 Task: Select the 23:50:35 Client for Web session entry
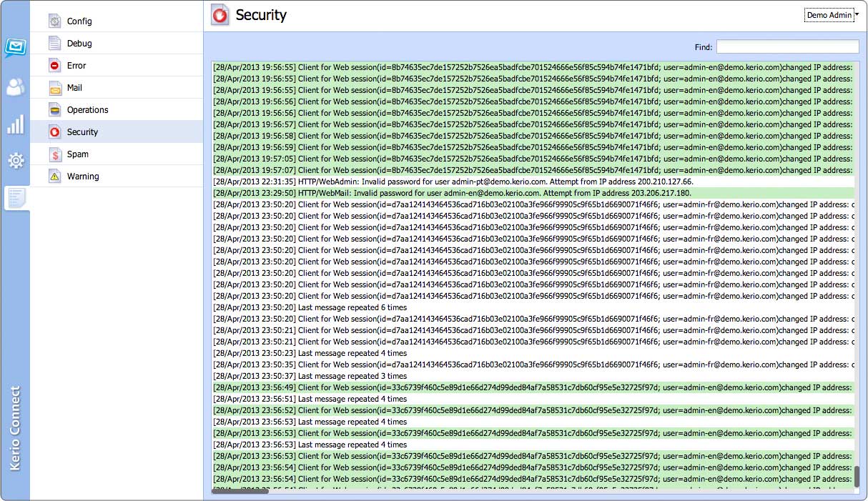(x=533, y=364)
